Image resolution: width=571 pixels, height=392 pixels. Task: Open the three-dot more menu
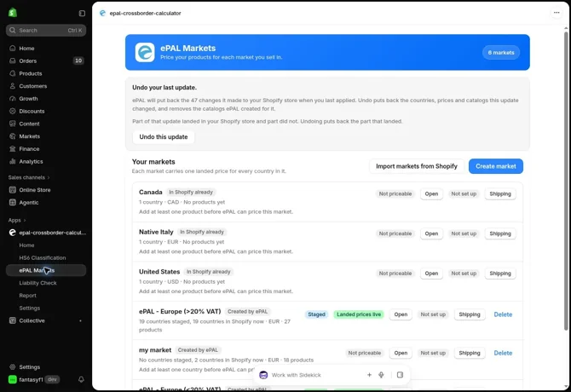(557, 13)
